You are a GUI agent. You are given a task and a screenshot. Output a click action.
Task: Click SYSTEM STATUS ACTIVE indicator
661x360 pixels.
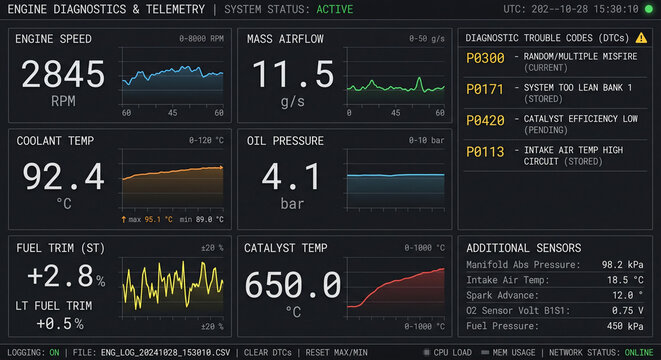click(x=289, y=9)
